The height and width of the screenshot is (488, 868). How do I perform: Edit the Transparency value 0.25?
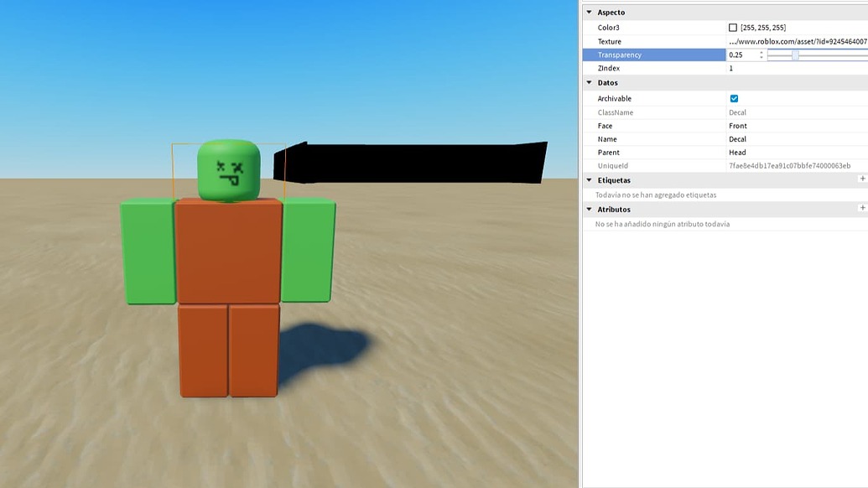tap(738, 54)
